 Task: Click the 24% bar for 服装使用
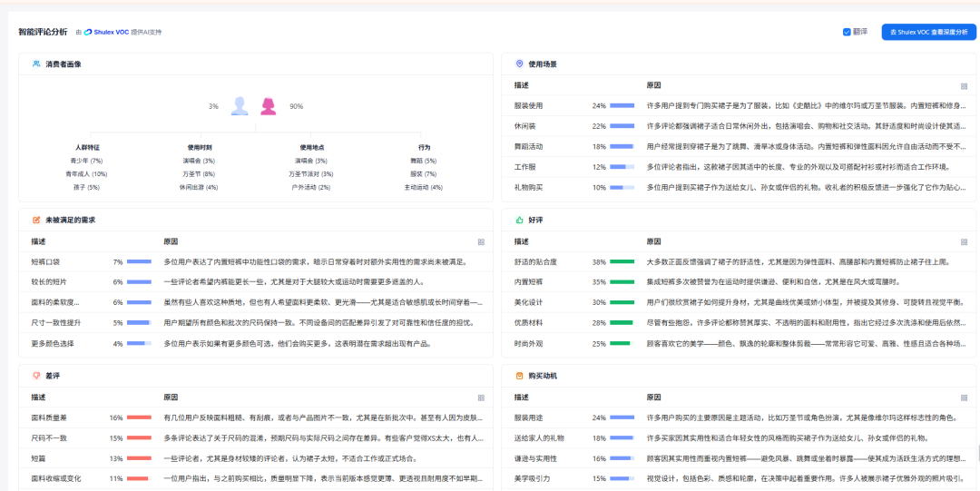pyautogui.click(x=622, y=105)
